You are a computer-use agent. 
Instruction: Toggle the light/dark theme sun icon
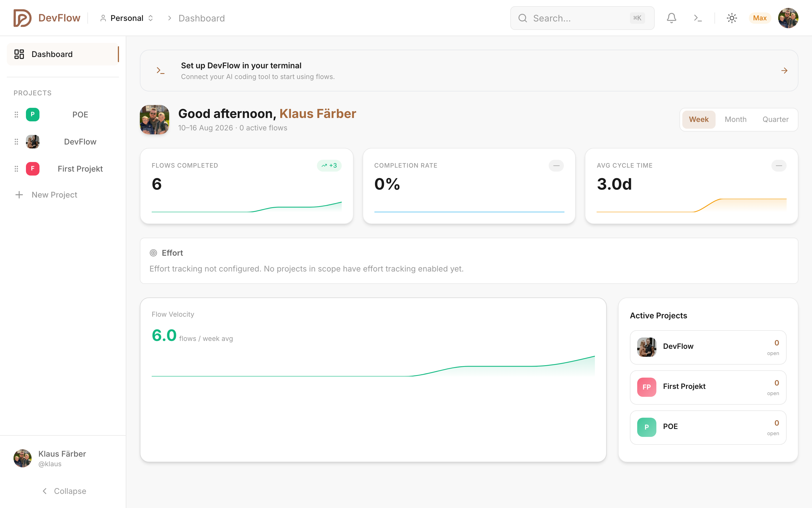click(732, 18)
